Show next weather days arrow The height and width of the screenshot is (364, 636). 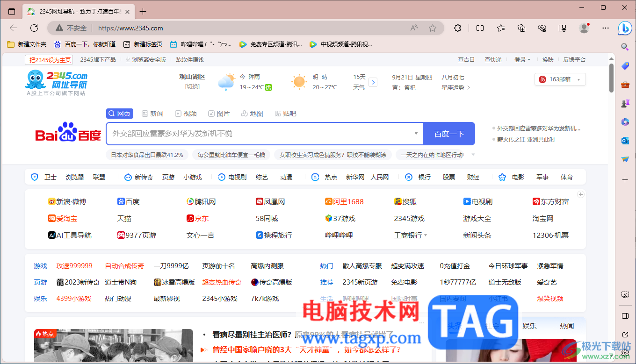(373, 82)
